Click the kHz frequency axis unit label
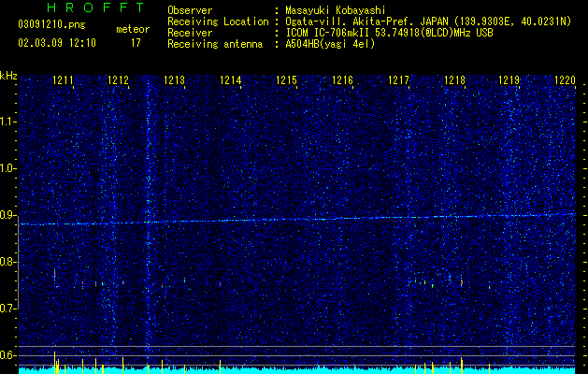This screenshot has width=588, height=374. point(8,76)
